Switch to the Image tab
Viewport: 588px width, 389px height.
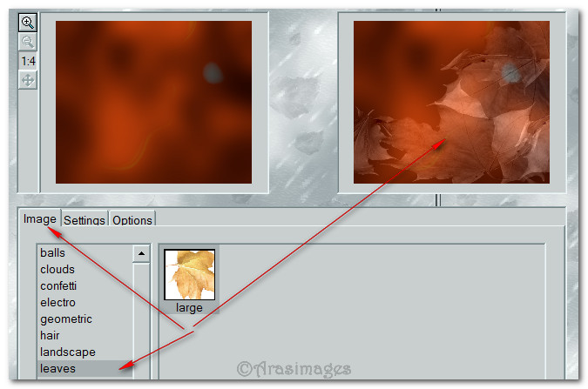point(40,218)
